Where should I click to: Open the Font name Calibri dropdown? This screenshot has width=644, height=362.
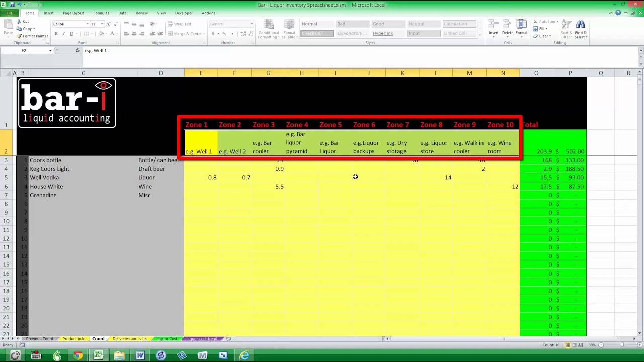[87, 24]
